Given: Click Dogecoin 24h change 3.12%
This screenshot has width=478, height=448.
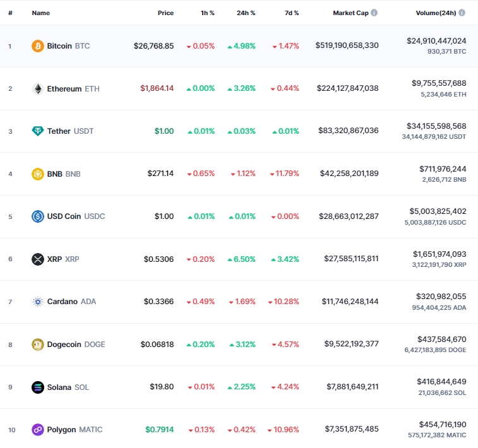Looking at the screenshot, I should click(x=242, y=345).
